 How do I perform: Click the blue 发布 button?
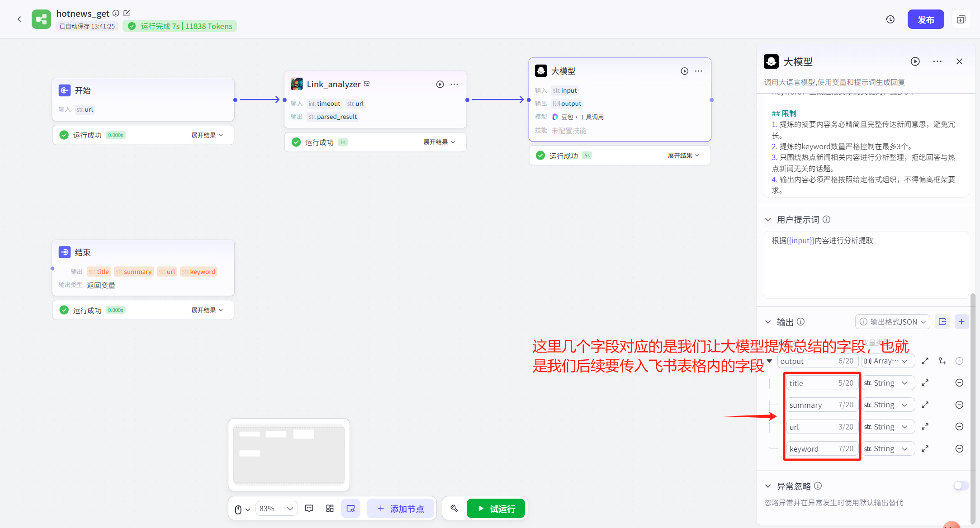[x=925, y=19]
